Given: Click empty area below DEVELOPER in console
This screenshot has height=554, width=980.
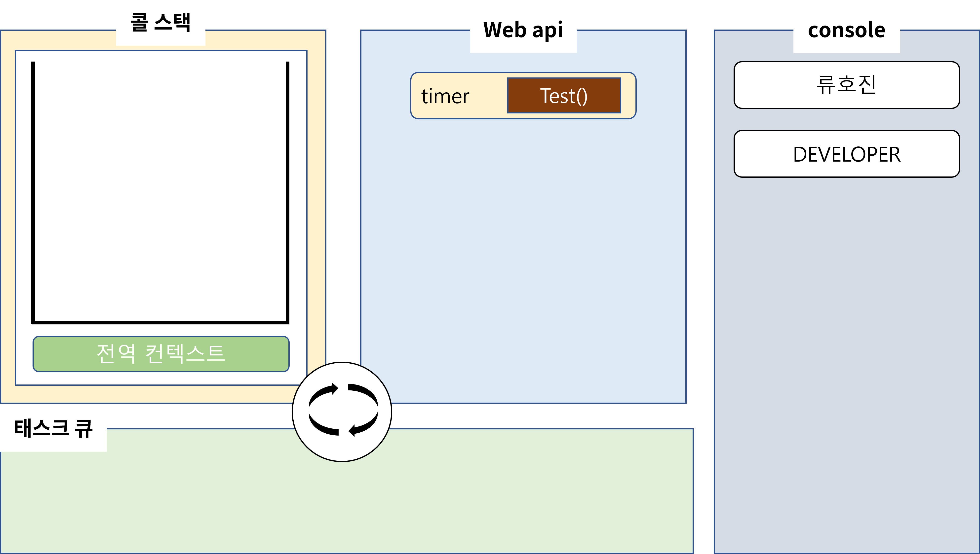Looking at the screenshot, I should coord(846,343).
